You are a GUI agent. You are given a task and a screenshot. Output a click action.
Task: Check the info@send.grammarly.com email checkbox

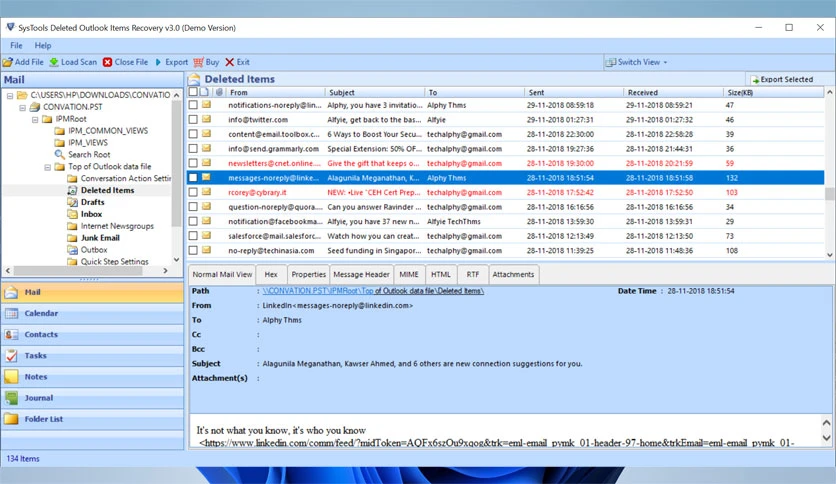[193, 149]
